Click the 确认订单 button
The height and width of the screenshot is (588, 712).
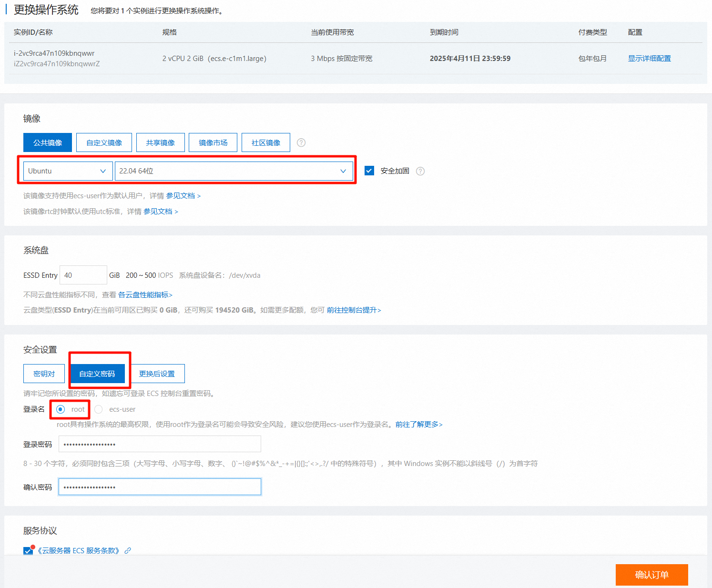point(651,575)
